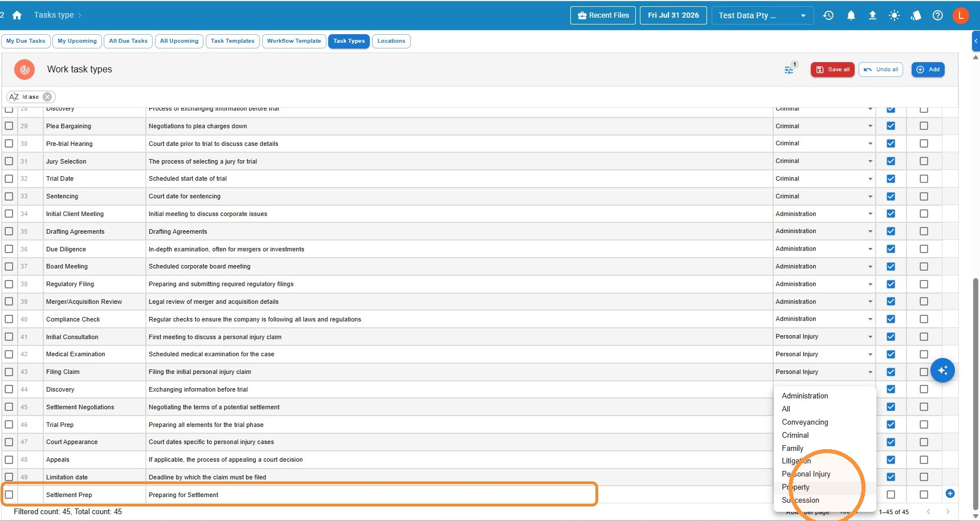Open category dropdown for Board Meeting row
980x521 pixels.
point(824,266)
